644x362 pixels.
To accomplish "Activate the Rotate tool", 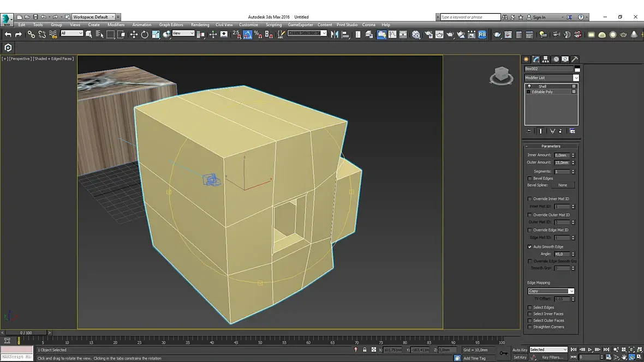I will click(x=145, y=34).
